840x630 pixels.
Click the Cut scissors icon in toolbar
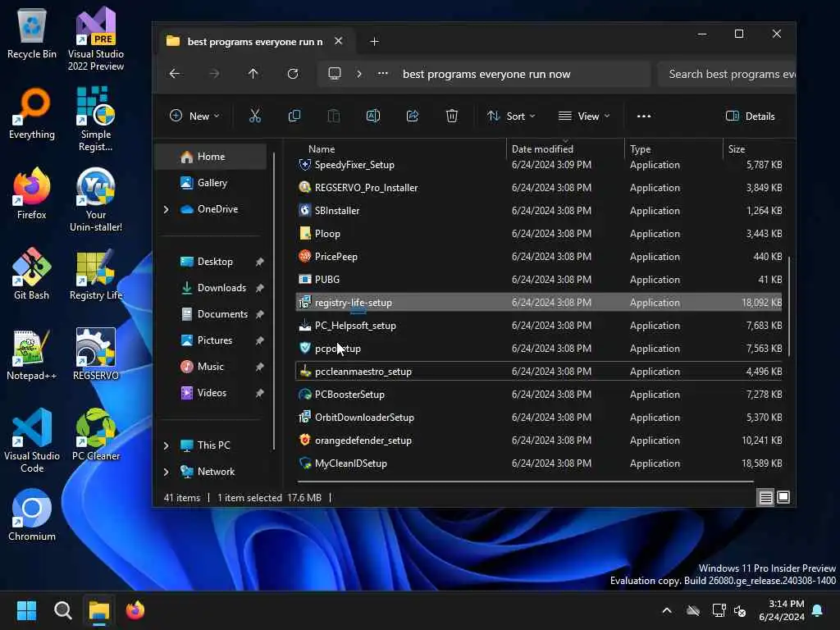tap(255, 116)
